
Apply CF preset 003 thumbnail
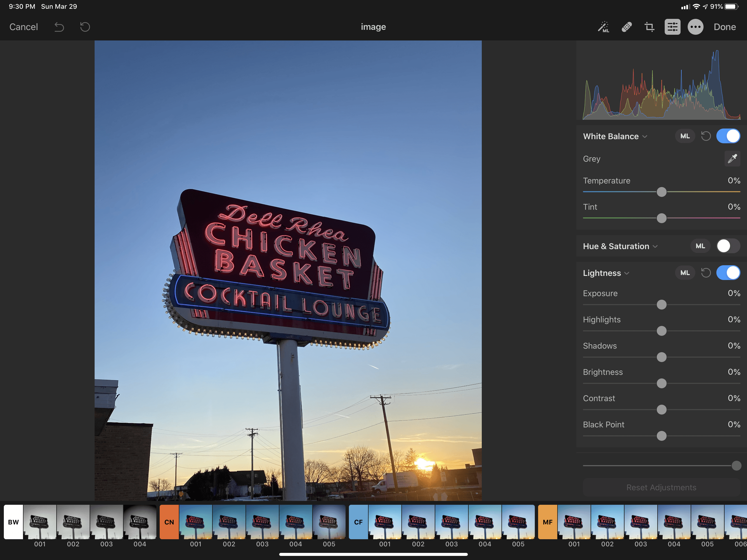coord(451,522)
